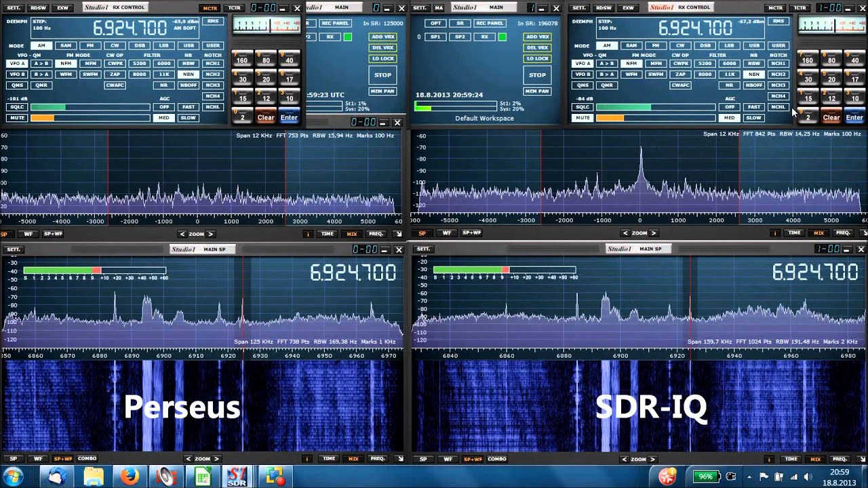The height and width of the screenshot is (488, 868).
Task: Click the taskbar clock showing 20:59
Action: click(840, 472)
